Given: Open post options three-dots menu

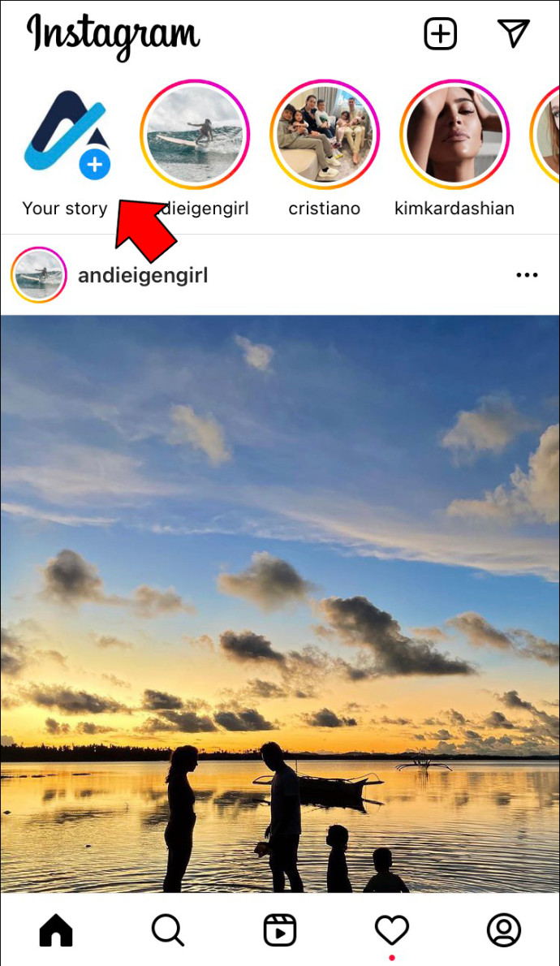Looking at the screenshot, I should 527,275.
